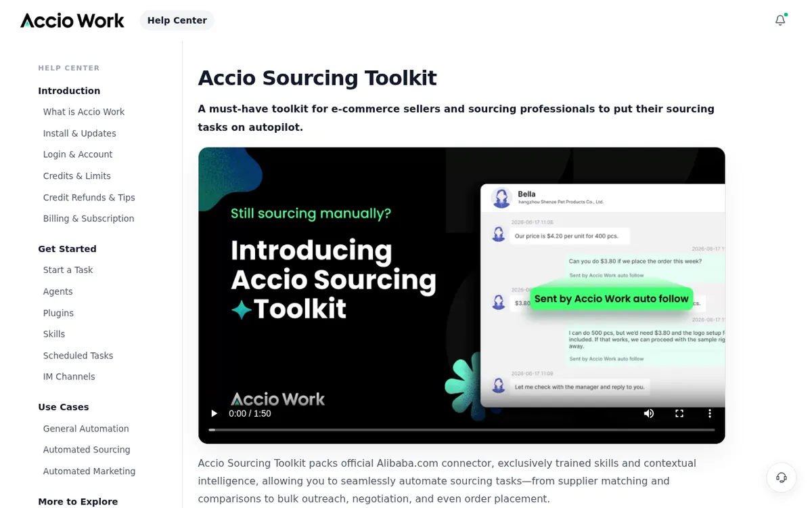Screen dimensions: 812x508
Task: Click the More to Explore heading
Action: (x=78, y=501)
